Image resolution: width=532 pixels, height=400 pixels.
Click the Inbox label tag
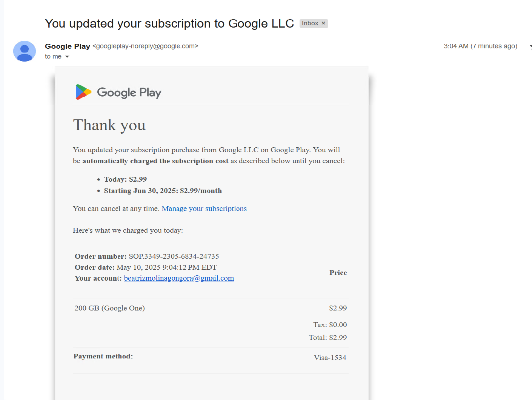click(310, 23)
